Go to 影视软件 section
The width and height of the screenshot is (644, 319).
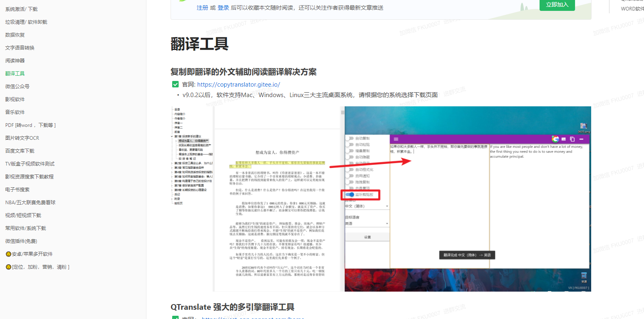[15, 99]
